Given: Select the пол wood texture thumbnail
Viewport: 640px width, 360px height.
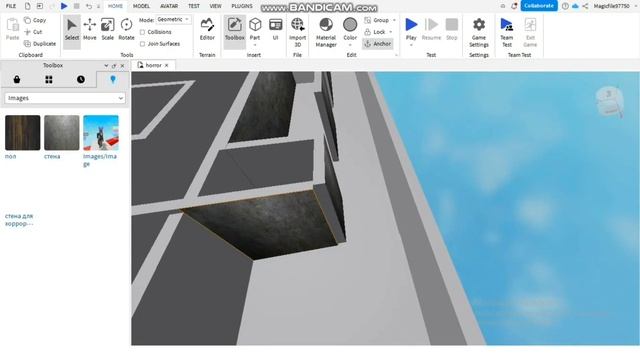Looking at the screenshot, I should [22, 133].
